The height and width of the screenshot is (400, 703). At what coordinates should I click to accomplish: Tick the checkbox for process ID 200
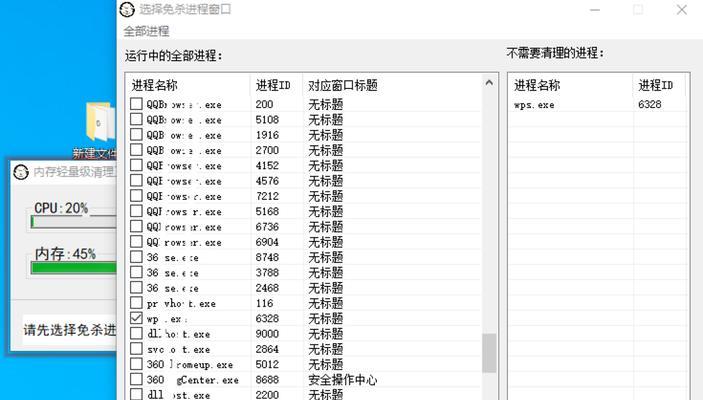(136, 104)
